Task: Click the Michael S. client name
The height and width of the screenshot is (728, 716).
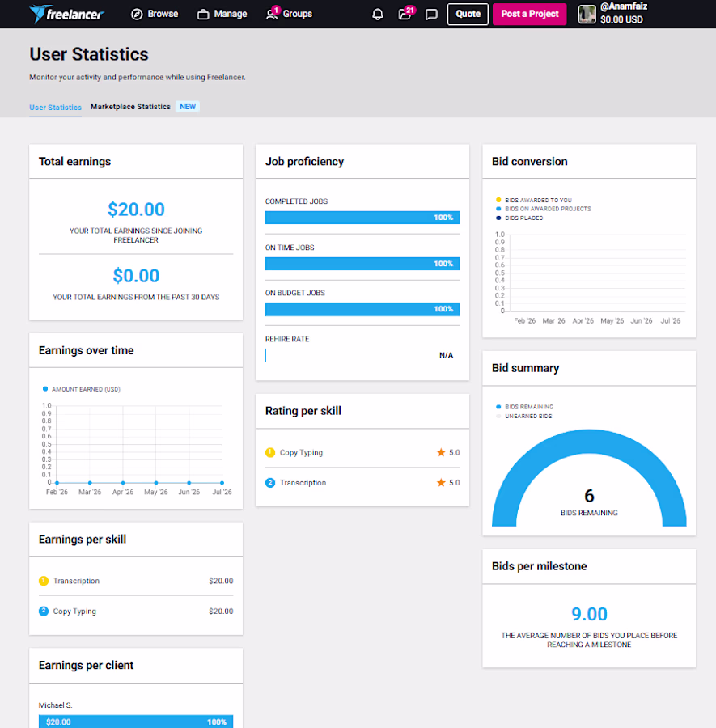Action: (x=55, y=705)
